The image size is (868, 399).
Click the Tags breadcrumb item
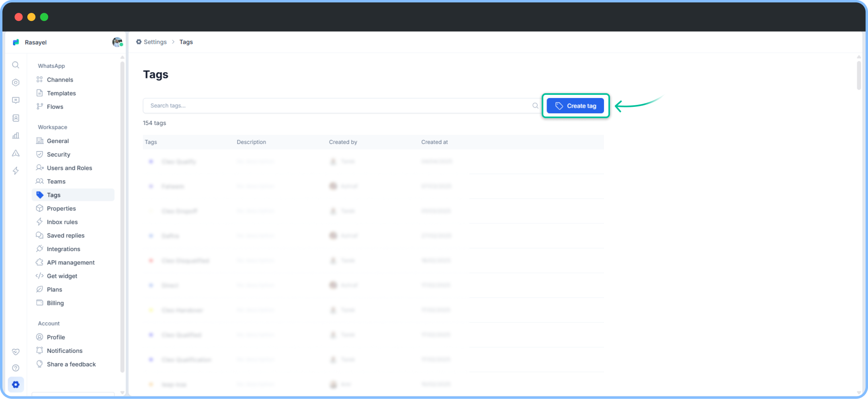click(186, 42)
